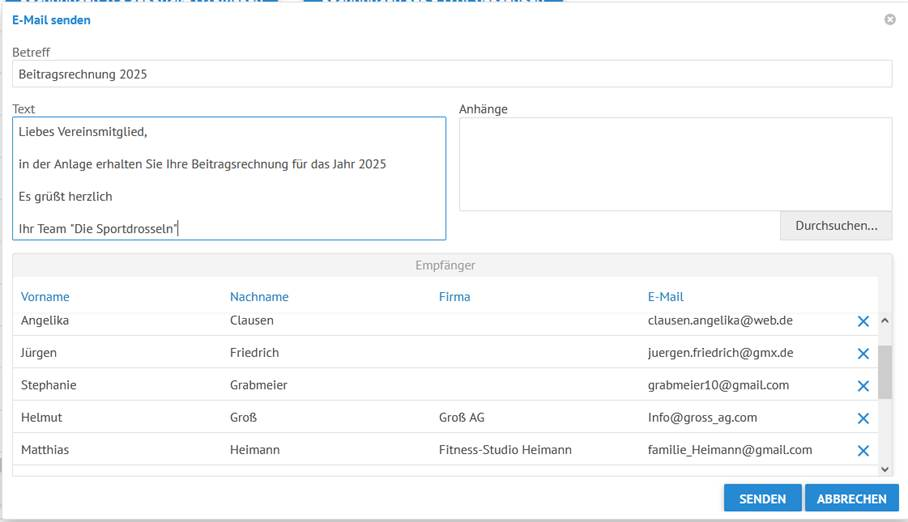Close the E-Mail senden dialog
The image size is (908, 522).
(890, 19)
